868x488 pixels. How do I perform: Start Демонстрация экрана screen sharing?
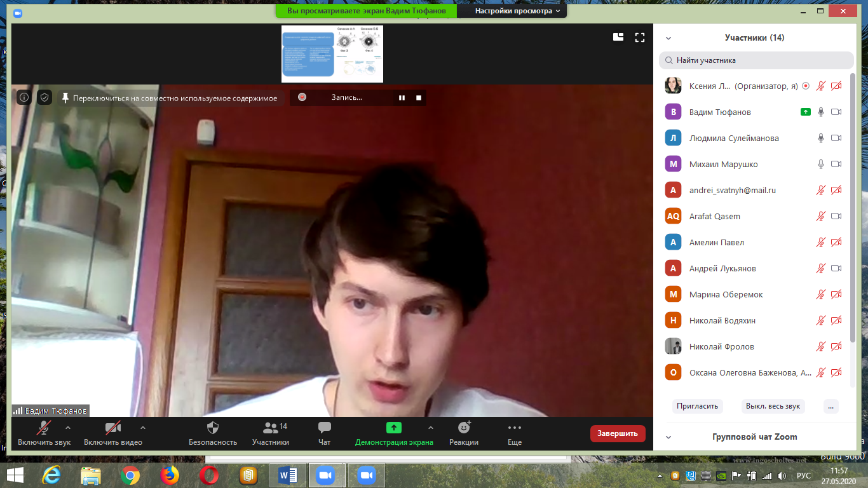coord(394,433)
